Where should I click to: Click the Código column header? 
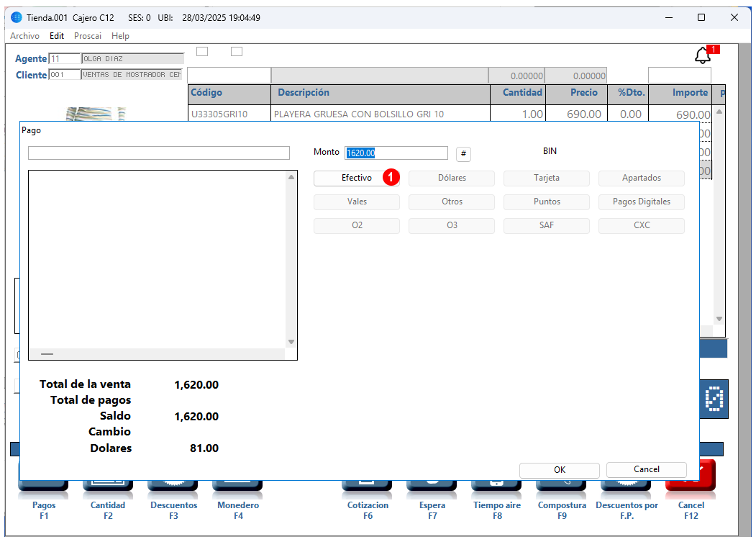click(229, 94)
